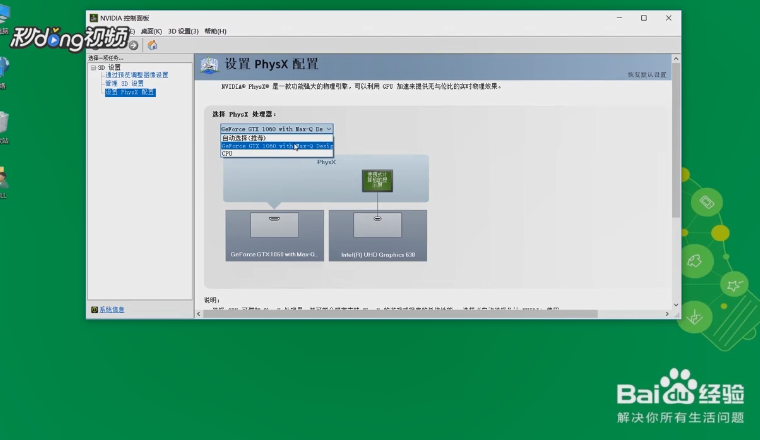Open the 系统信息 link
The height and width of the screenshot is (440, 760).
click(x=112, y=309)
